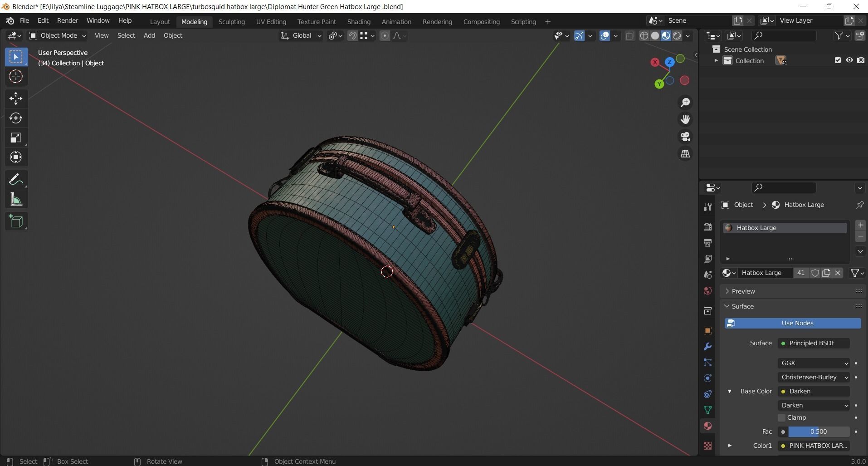Select the Cursor tool in the toolbar
Image resolution: width=868 pixels, height=466 pixels.
(x=16, y=76)
